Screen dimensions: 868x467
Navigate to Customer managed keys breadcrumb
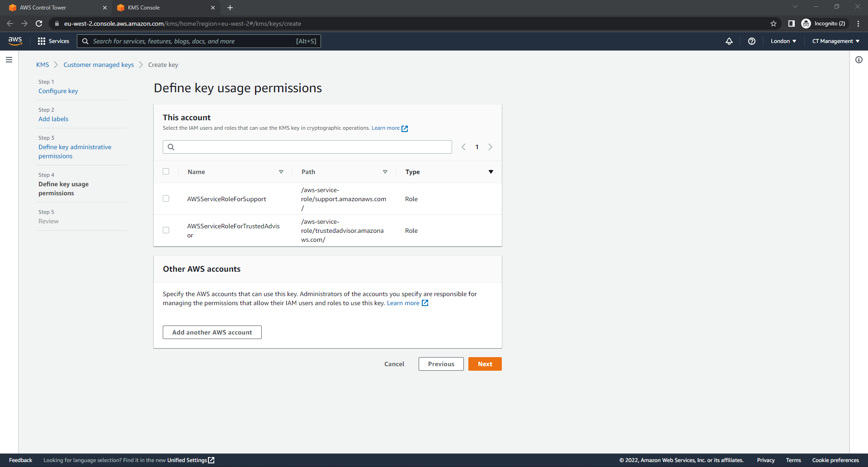(99, 65)
